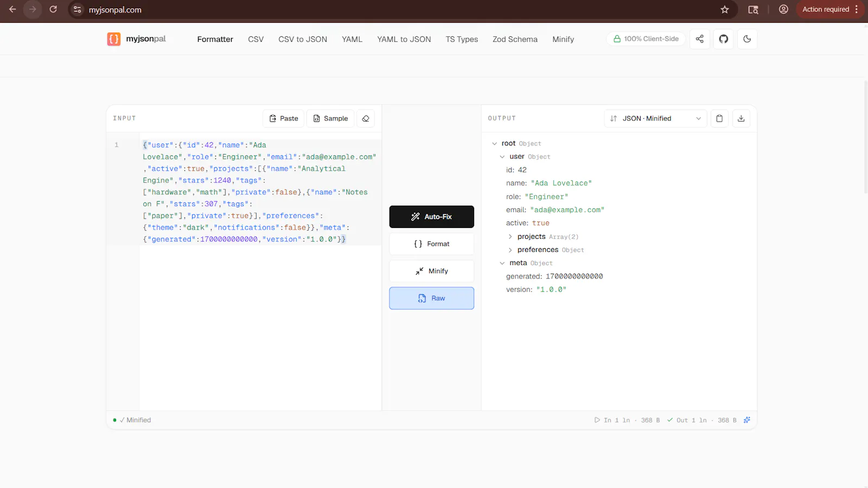Click line number 1 in input gutter
The width and height of the screenshot is (868, 488).
point(116,145)
